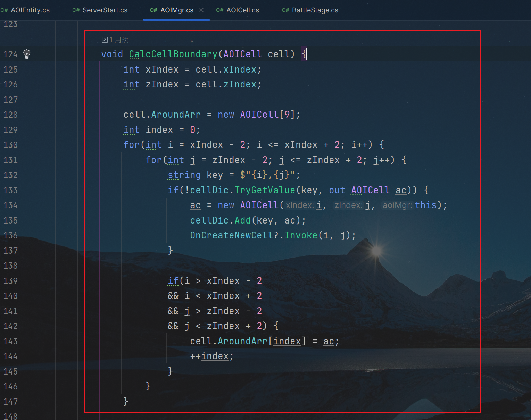Click the TryGetValue method call
Screen dimensions: 531x420
265,190
